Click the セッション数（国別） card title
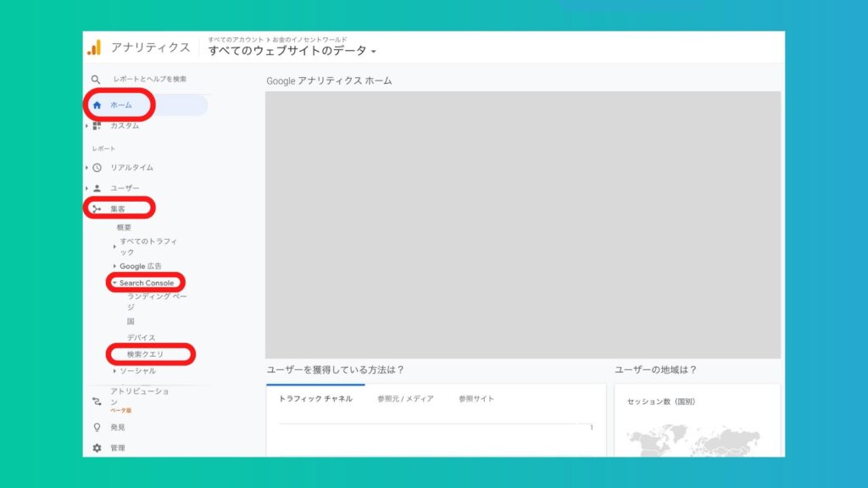The height and width of the screenshot is (488, 868). (661, 402)
